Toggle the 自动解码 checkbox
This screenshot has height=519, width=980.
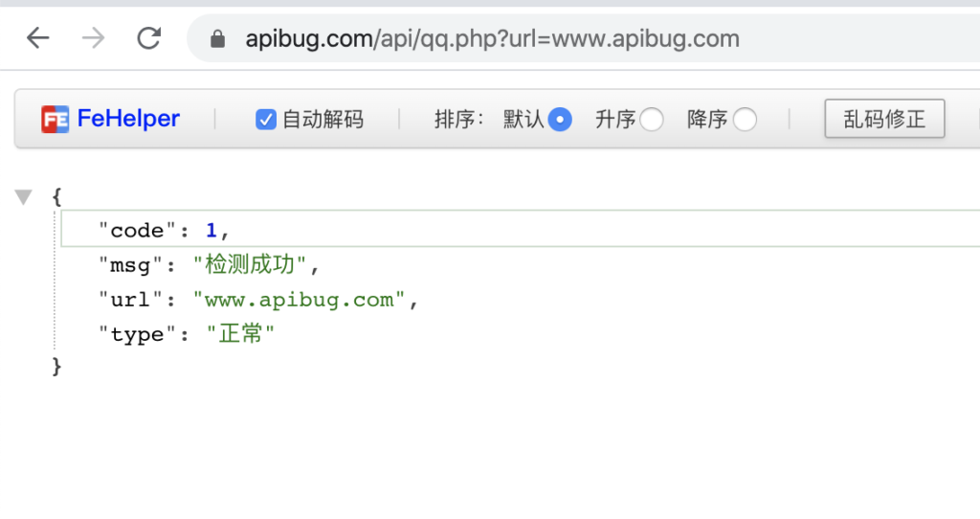point(266,120)
